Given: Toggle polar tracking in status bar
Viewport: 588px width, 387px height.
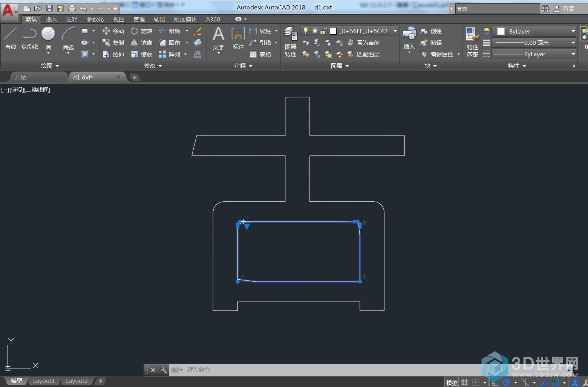Looking at the screenshot, I should (x=507, y=382).
